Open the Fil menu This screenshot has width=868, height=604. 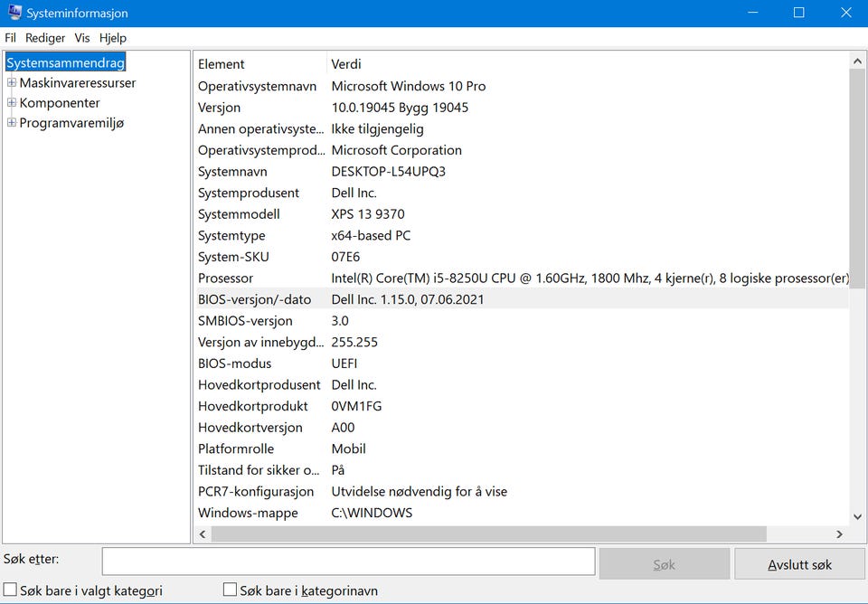click(x=11, y=38)
